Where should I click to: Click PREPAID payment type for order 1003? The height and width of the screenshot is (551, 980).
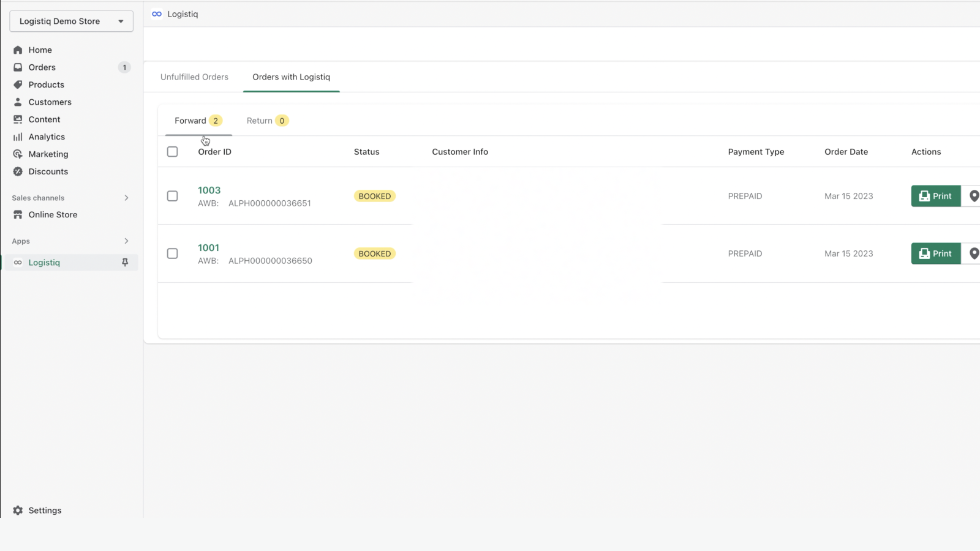pyautogui.click(x=745, y=196)
